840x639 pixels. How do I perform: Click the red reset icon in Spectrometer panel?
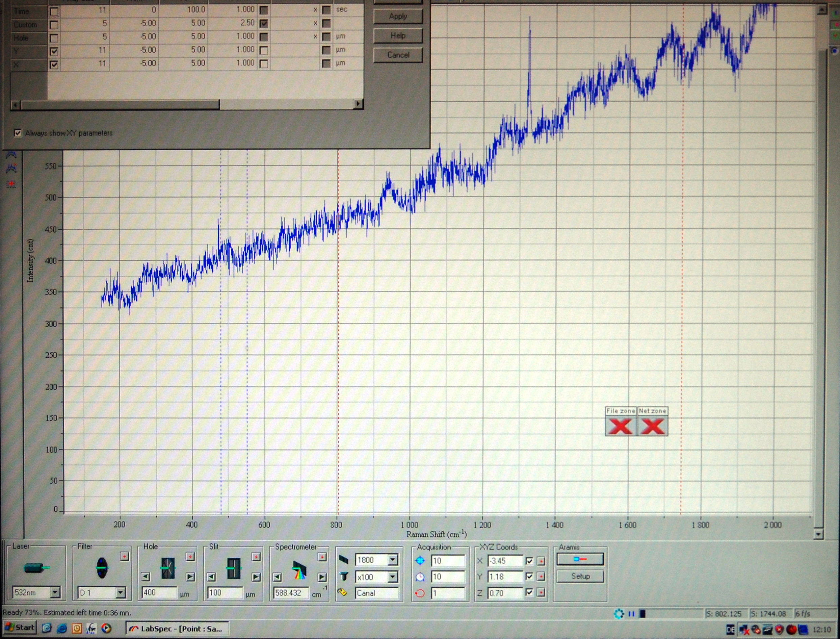point(322,557)
